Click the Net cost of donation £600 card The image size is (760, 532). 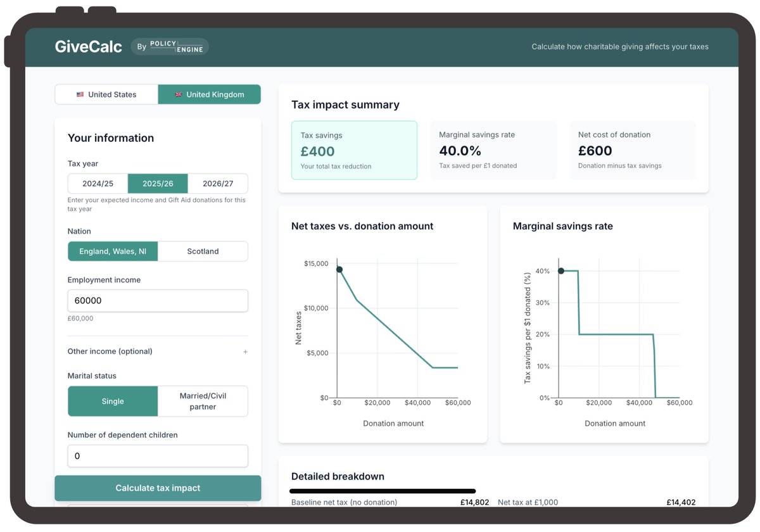pyautogui.click(x=633, y=150)
